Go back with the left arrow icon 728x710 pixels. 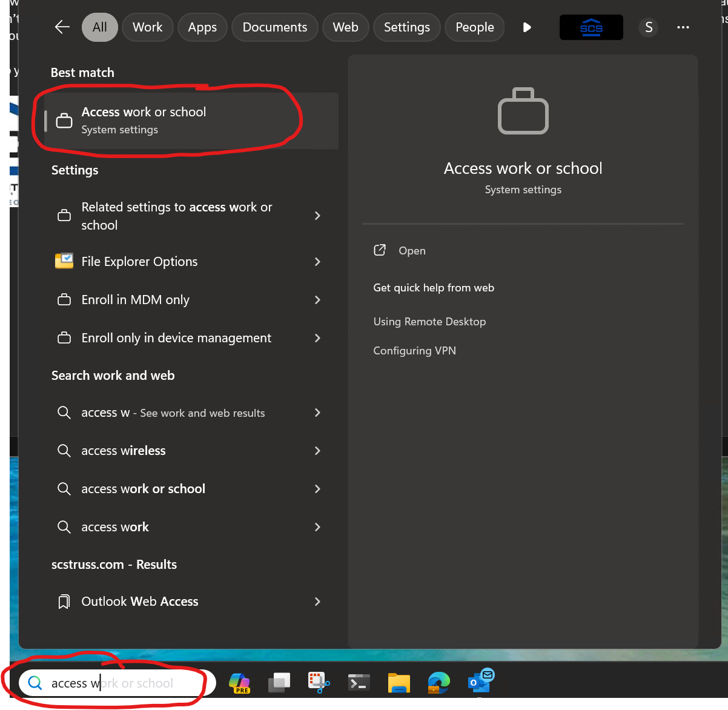point(62,27)
